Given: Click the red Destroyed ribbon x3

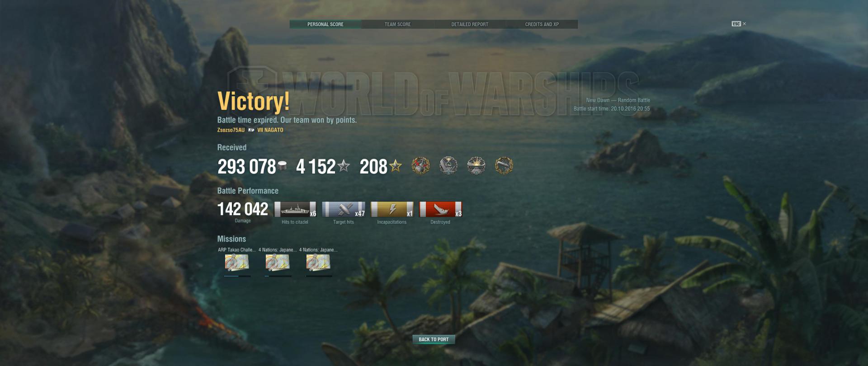Looking at the screenshot, I should point(440,209).
